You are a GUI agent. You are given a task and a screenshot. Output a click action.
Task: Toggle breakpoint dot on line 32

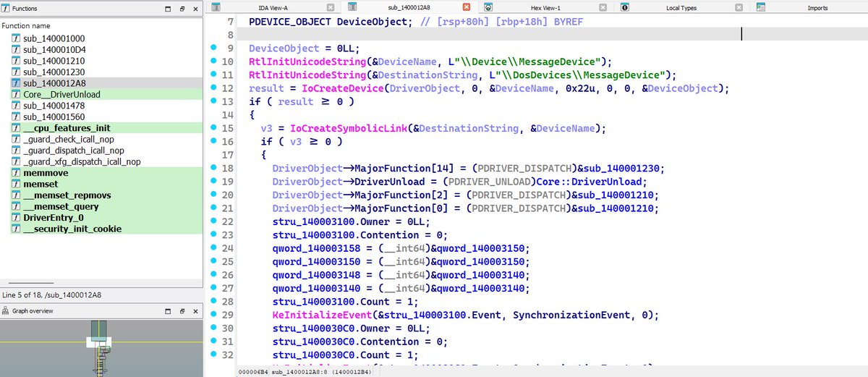click(x=215, y=355)
